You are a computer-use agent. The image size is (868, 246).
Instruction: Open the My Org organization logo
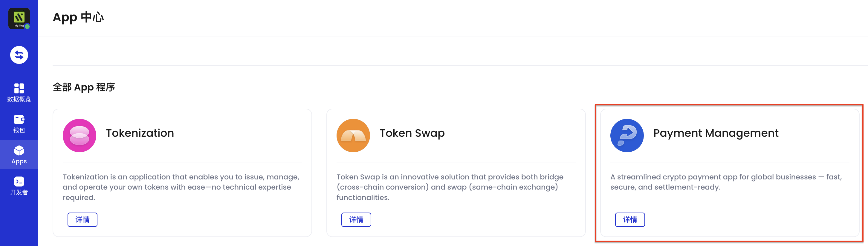click(x=19, y=19)
